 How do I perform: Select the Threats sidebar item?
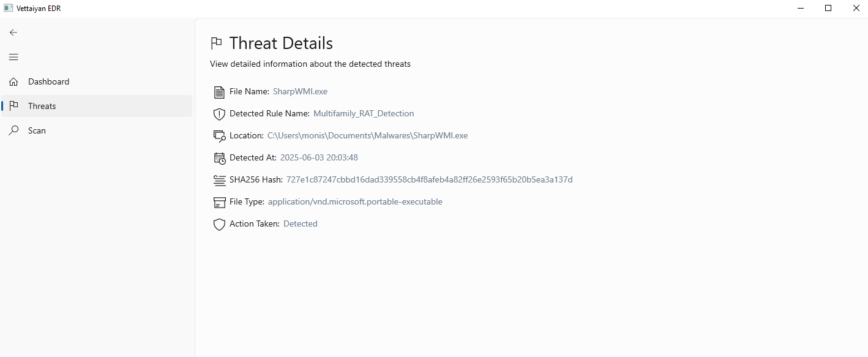[x=42, y=106]
